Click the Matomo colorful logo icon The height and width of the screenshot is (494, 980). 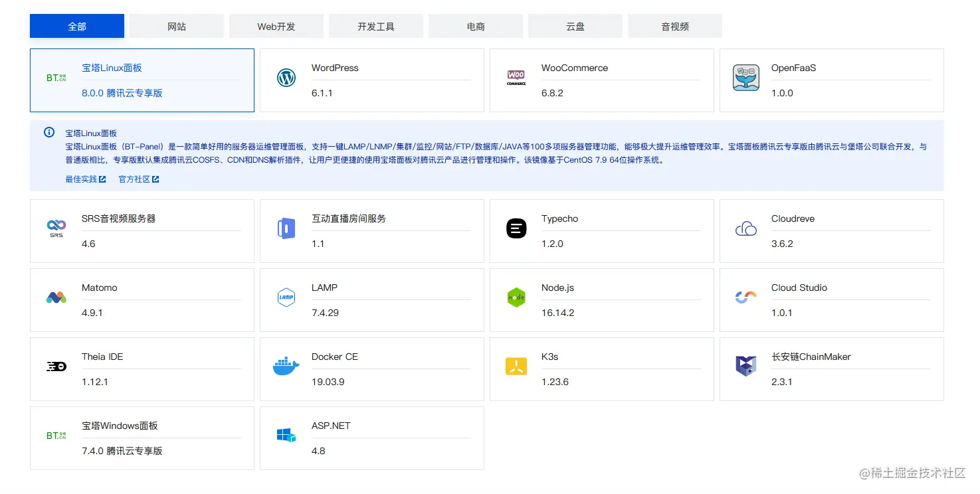pyautogui.click(x=56, y=297)
